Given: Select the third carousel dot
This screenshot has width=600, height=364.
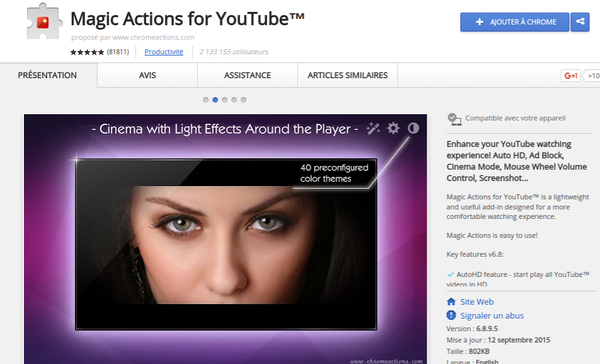Looking at the screenshot, I should pos(225,100).
